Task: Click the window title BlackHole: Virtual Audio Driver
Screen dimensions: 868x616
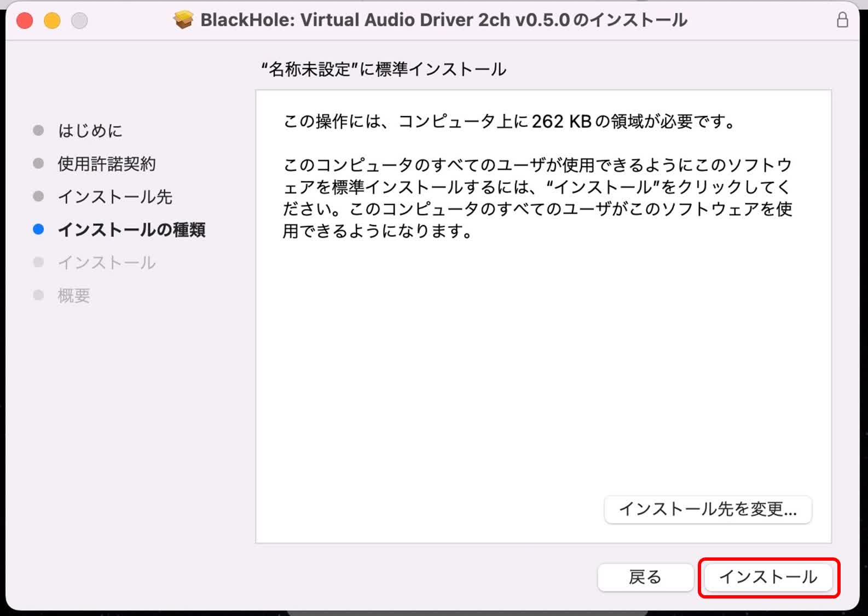Action: click(443, 20)
